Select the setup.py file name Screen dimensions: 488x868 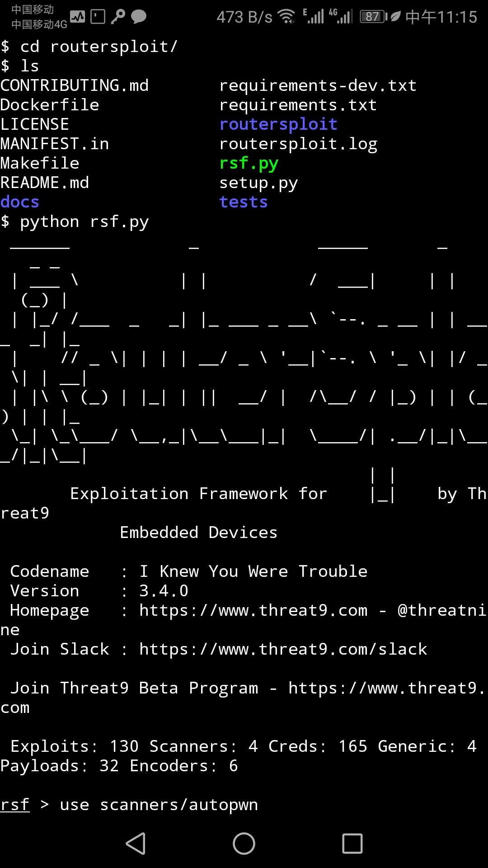click(258, 183)
